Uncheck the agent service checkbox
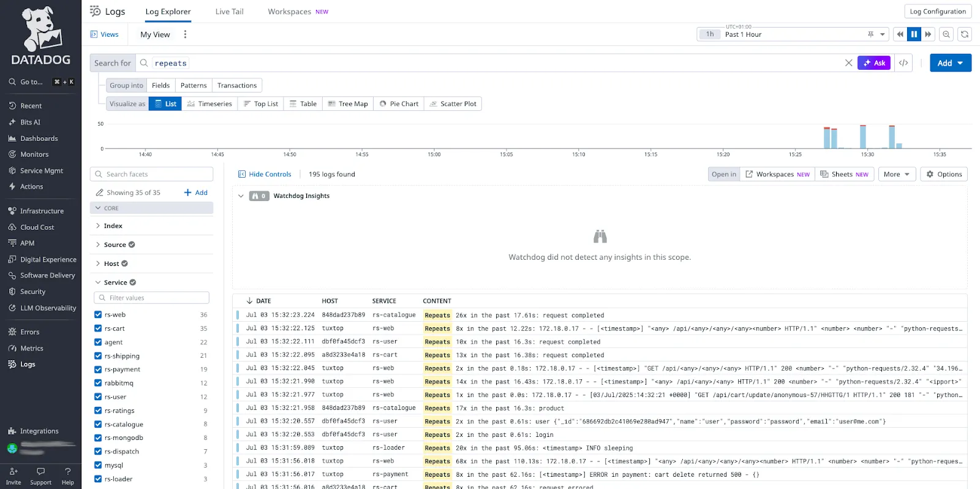The height and width of the screenshot is (489, 980). pyautogui.click(x=98, y=343)
